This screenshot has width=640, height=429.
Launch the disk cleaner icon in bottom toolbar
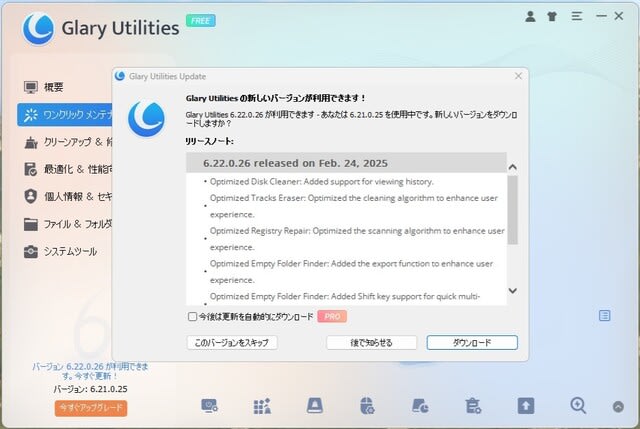tap(315, 406)
